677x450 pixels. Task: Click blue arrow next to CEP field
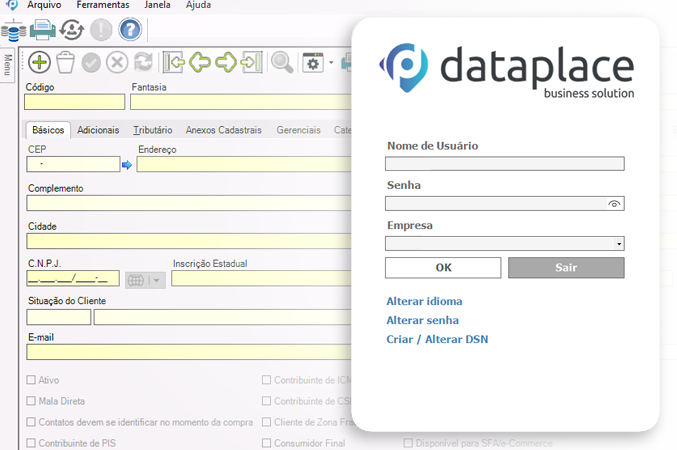coord(127,165)
